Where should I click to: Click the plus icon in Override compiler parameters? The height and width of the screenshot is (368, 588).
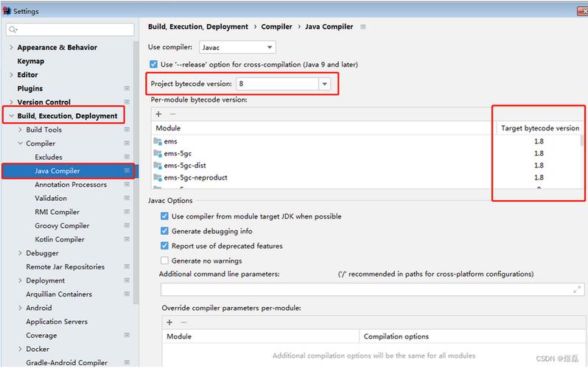[169, 322]
